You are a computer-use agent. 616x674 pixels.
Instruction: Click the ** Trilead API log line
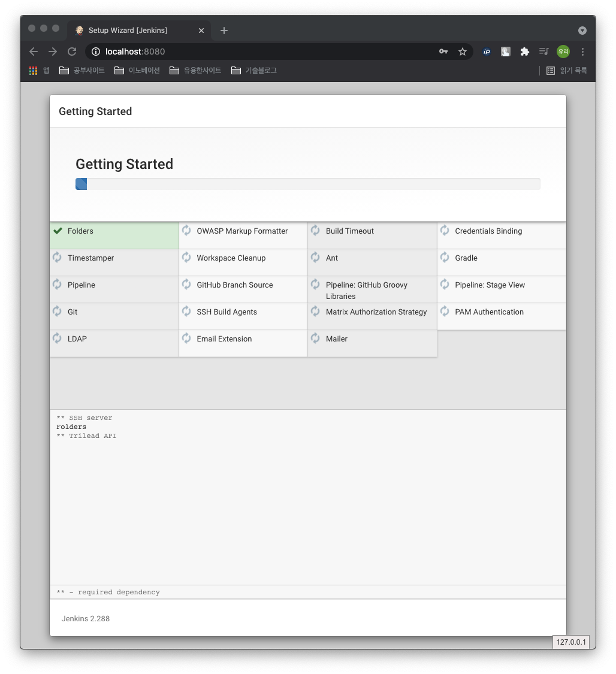(86, 436)
